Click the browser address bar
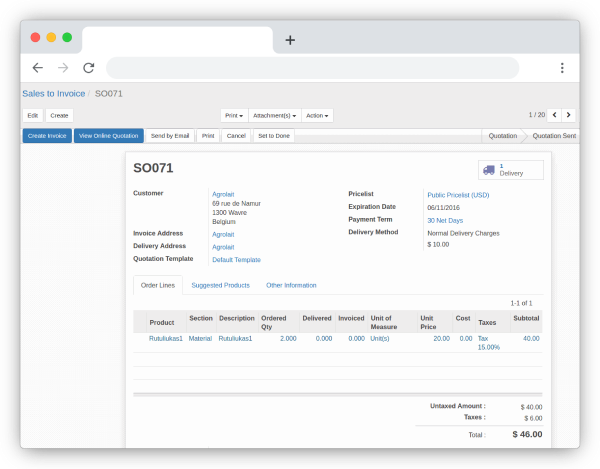Screen dimensions: 600x469 coord(312,68)
